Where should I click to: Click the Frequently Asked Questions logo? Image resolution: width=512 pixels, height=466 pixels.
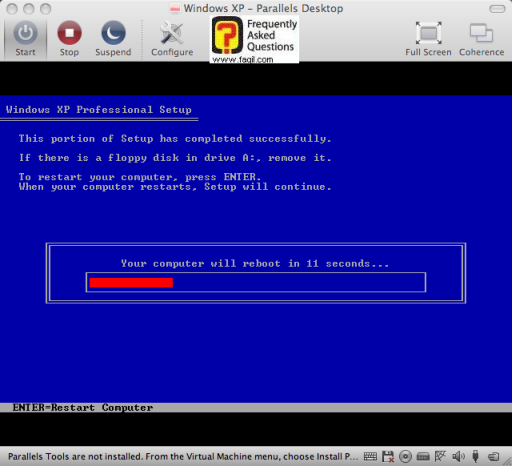pos(254,39)
